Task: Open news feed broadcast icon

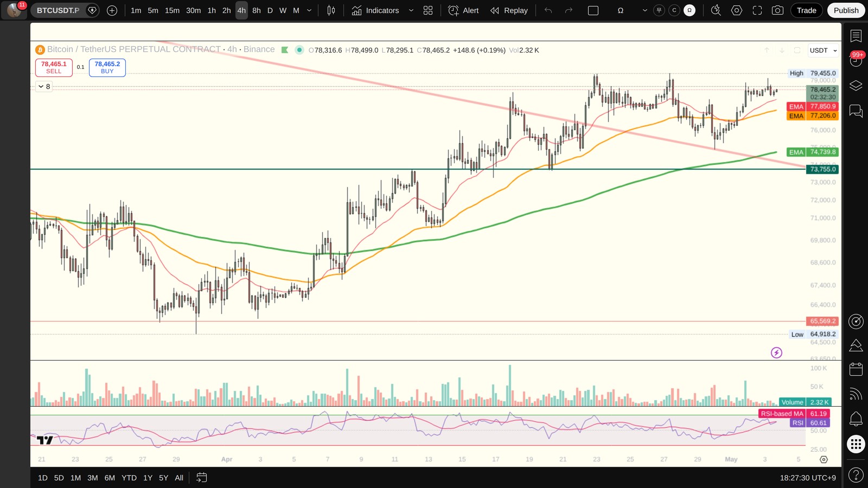Action: point(856,394)
